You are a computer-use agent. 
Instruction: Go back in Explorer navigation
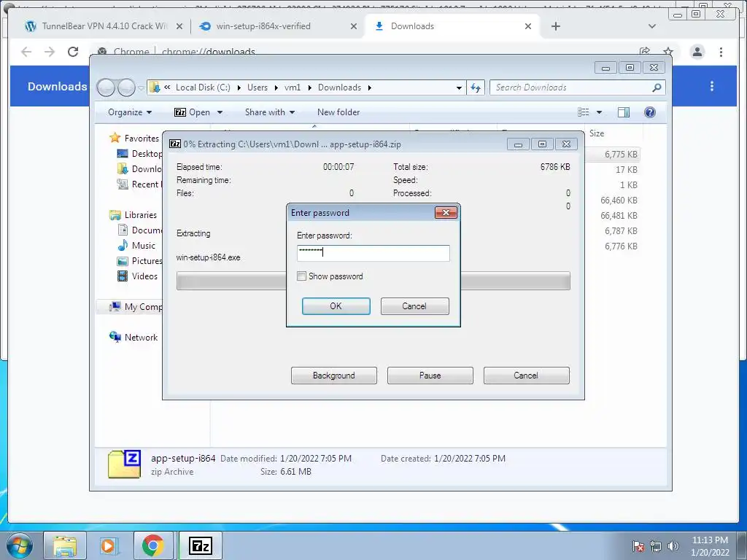pyautogui.click(x=106, y=87)
